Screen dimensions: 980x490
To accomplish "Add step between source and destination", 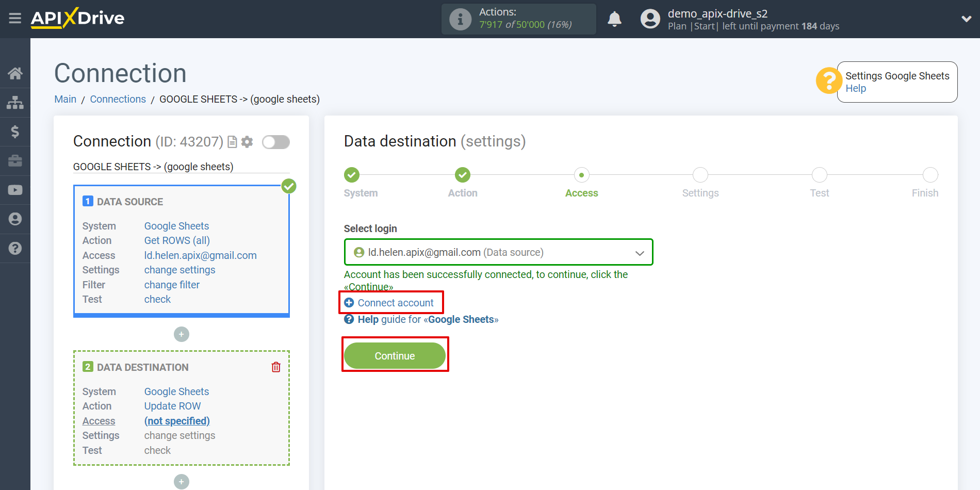I will click(182, 334).
